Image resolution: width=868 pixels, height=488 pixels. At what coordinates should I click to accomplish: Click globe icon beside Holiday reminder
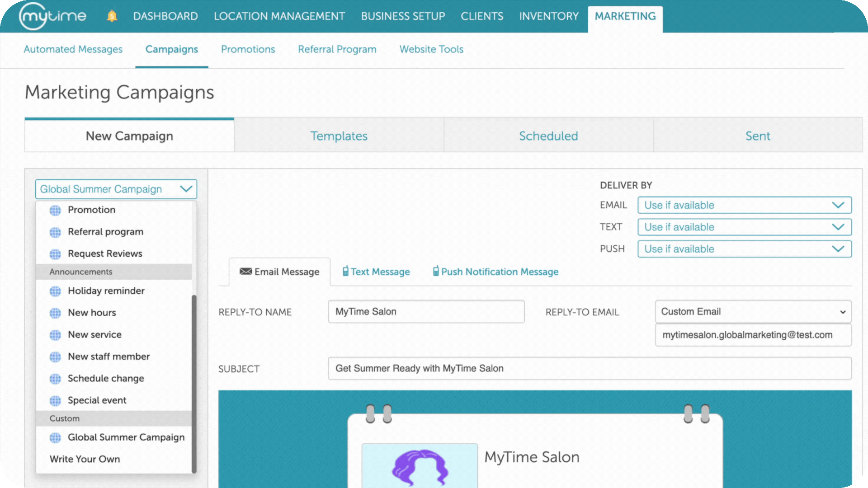tap(55, 291)
